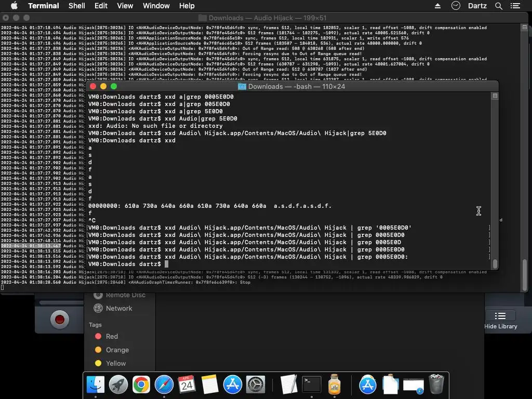The width and height of the screenshot is (532, 399).
Task: Select the Orange tag in the sidebar
Action: tap(117, 350)
